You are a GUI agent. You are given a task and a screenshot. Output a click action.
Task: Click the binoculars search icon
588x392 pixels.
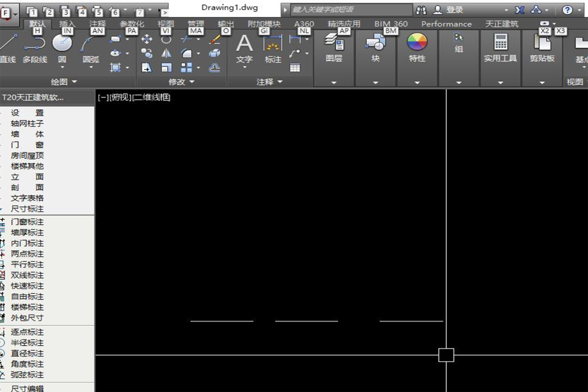(421, 10)
